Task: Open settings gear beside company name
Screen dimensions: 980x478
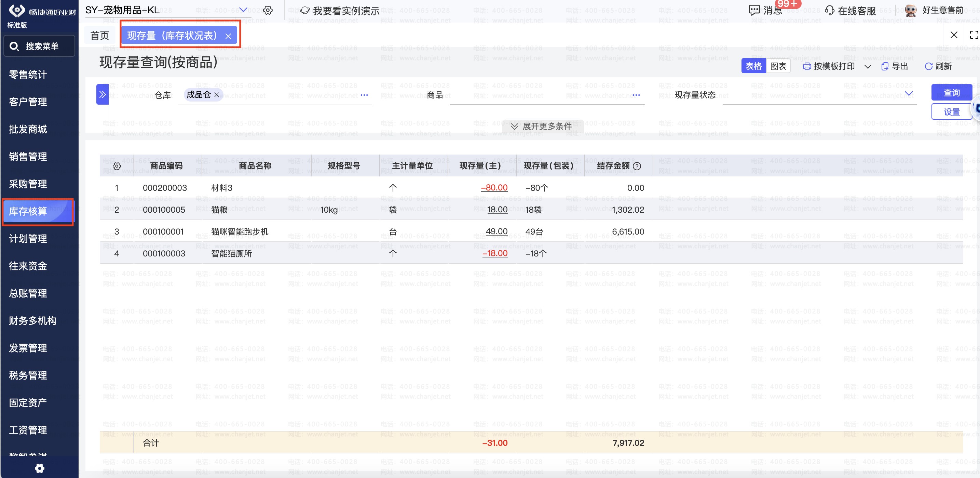Action: 268,10
